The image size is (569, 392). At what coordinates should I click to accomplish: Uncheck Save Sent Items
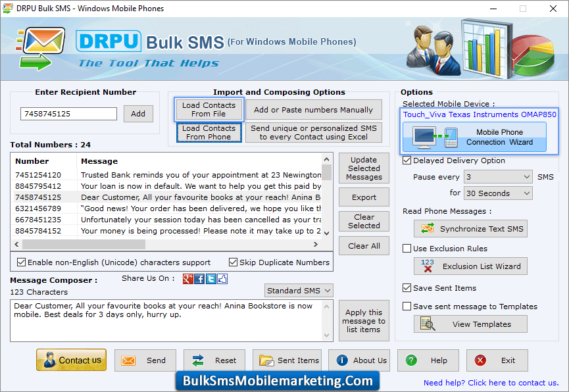click(x=407, y=288)
